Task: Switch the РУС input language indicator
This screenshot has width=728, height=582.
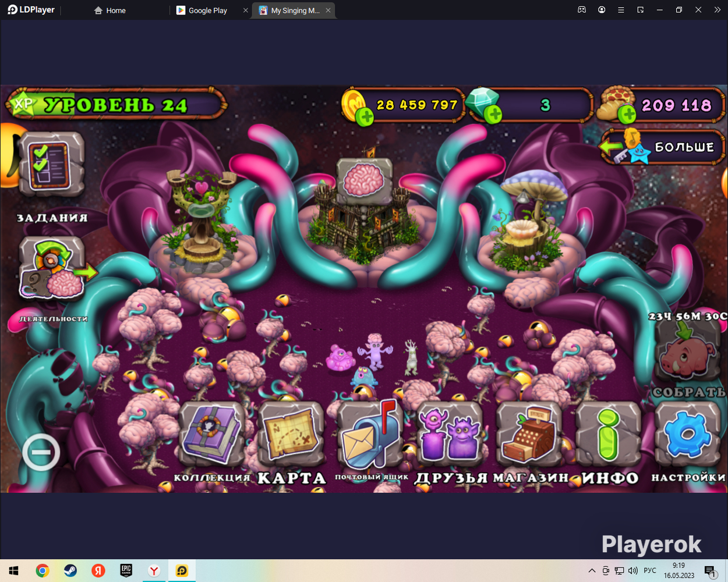Action: [650, 571]
